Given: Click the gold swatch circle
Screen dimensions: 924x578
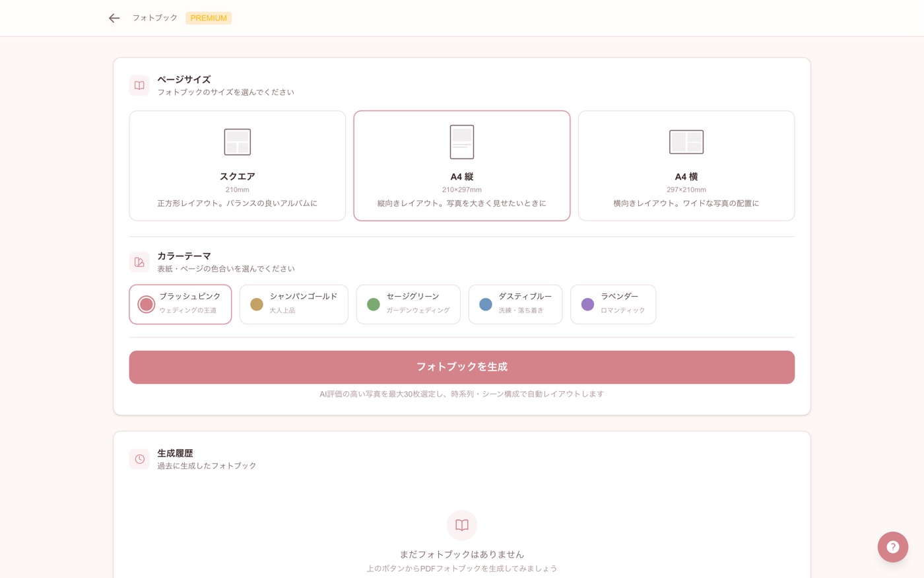Looking at the screenshot, I should point(257,305).
